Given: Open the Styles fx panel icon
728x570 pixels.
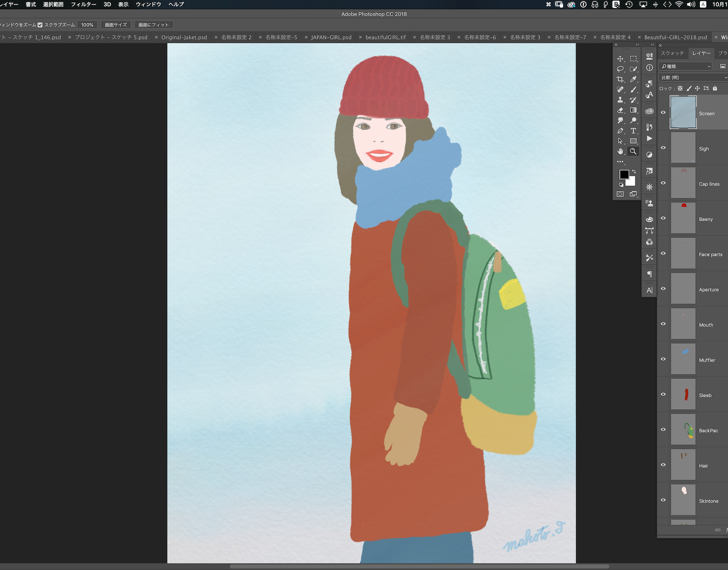Looking at the screenshot, I should [649, 171].
